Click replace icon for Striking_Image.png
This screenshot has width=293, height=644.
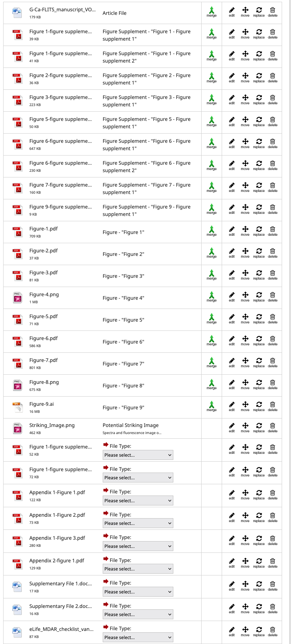(x=259, y=427)
